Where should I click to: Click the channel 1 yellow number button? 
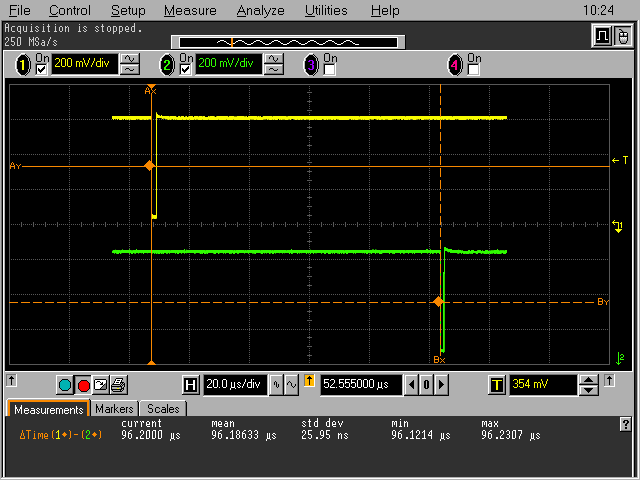[23, 65]
